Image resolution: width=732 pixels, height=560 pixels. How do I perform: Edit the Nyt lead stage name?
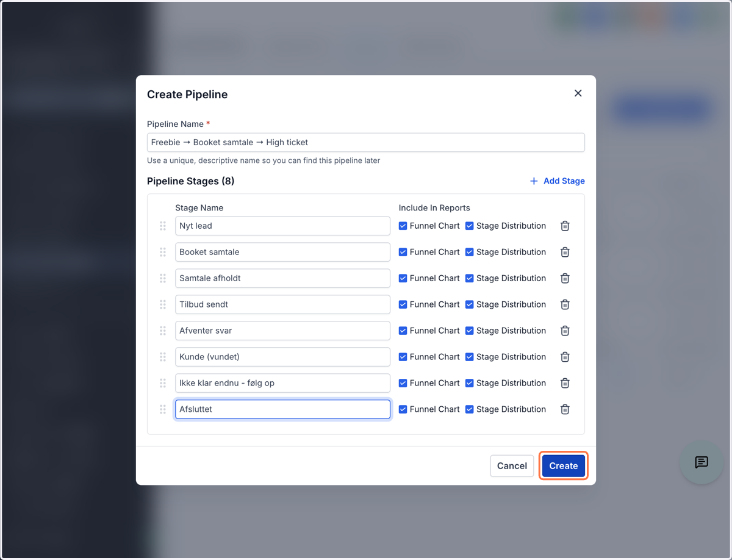282,226
